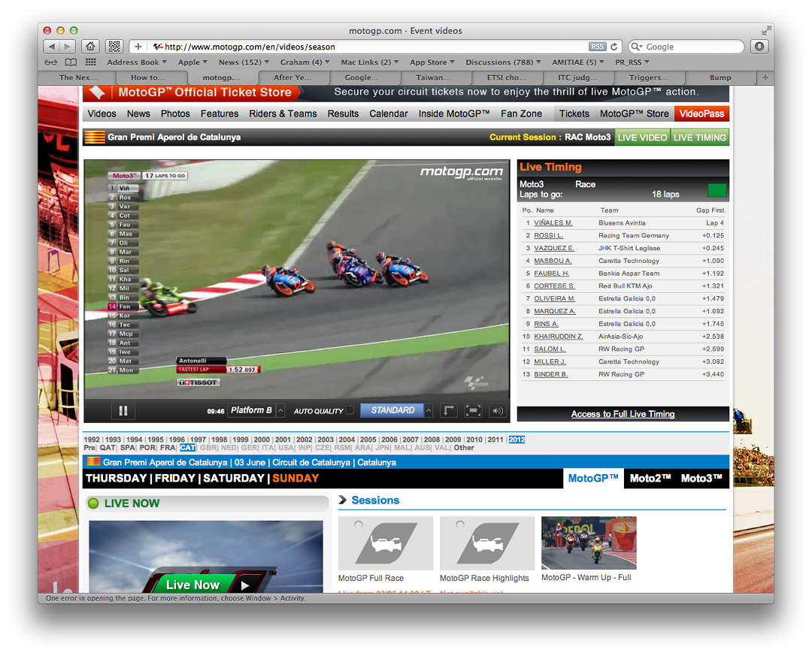
Task: Open the Calendar menu item
Action: tap(389, 114)
